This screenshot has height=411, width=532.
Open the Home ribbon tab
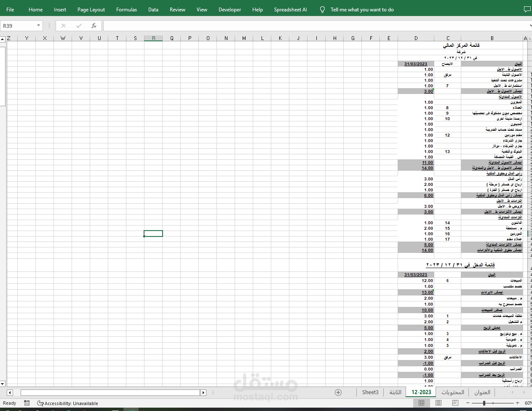click(35, 9)
